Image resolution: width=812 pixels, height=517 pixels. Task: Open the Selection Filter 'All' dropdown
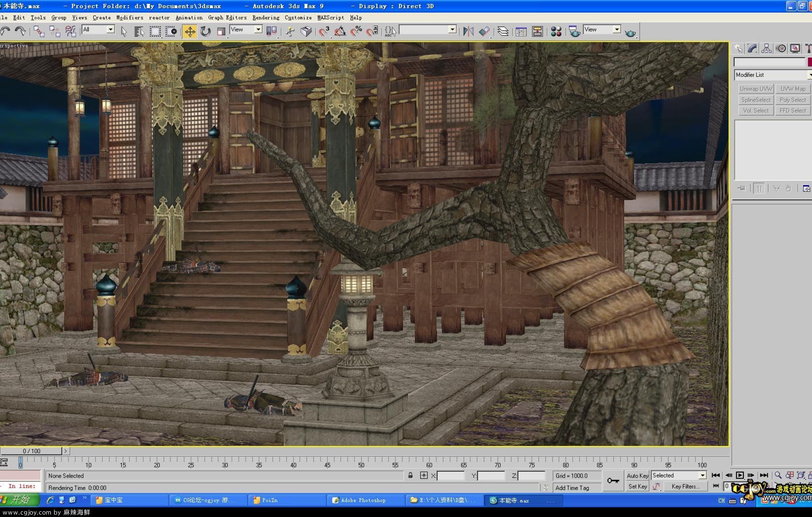pos(98,29)
